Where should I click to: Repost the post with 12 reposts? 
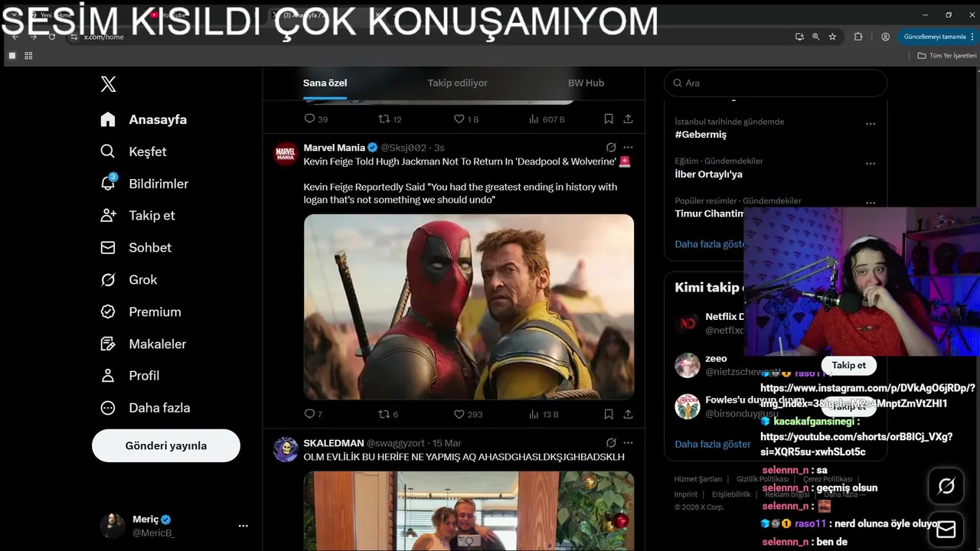coord(390,119)
